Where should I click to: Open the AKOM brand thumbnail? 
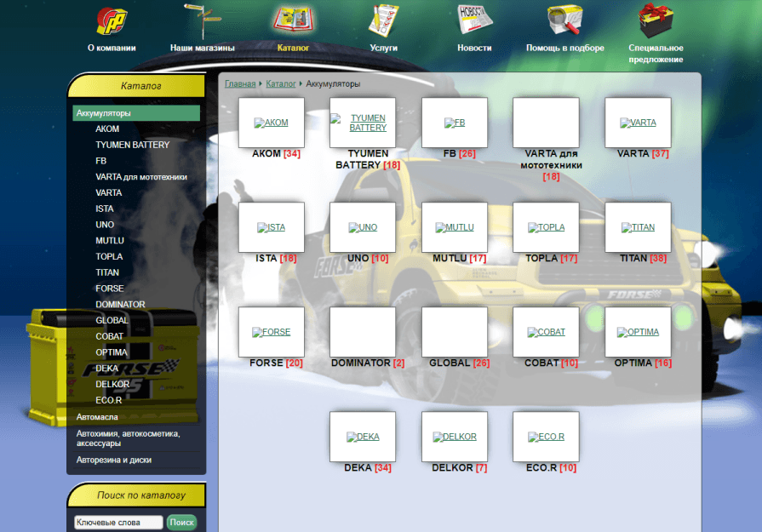pos(272,123)
